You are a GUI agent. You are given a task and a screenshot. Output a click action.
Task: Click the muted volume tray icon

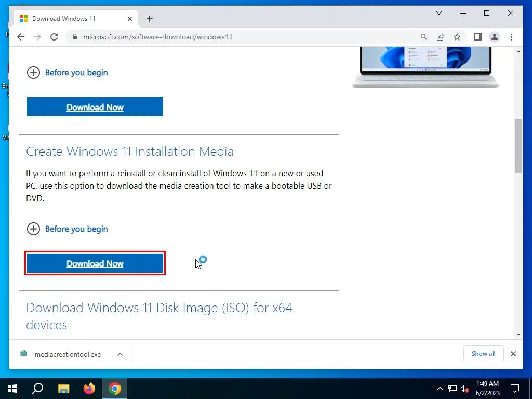465,389
